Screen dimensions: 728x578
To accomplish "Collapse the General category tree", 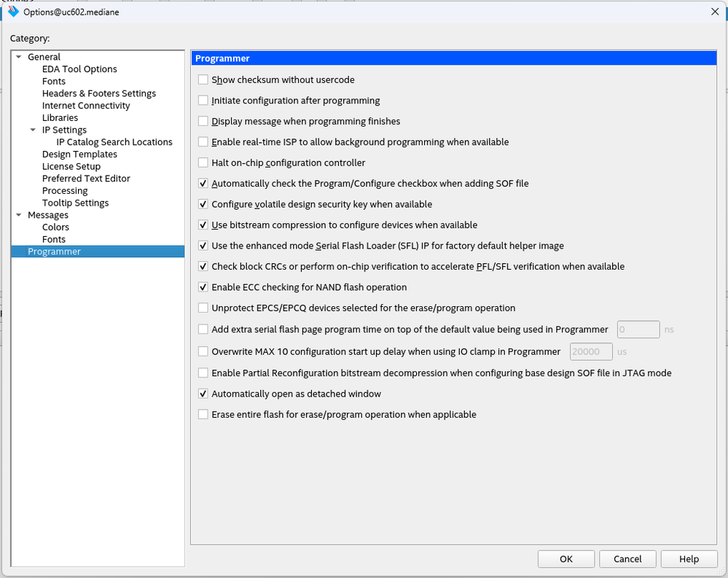I will pos(19,57).
